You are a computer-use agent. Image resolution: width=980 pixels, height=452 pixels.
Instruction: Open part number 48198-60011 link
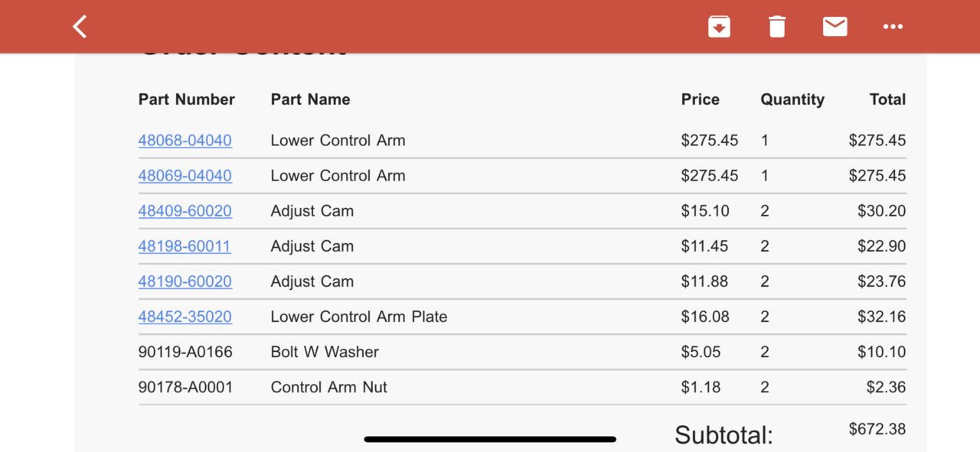coord(184,246)
